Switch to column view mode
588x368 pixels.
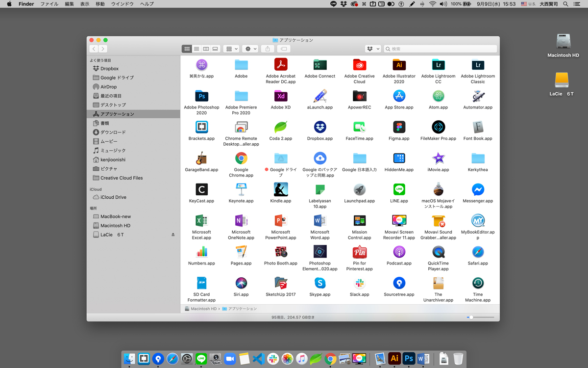(206, 49)
